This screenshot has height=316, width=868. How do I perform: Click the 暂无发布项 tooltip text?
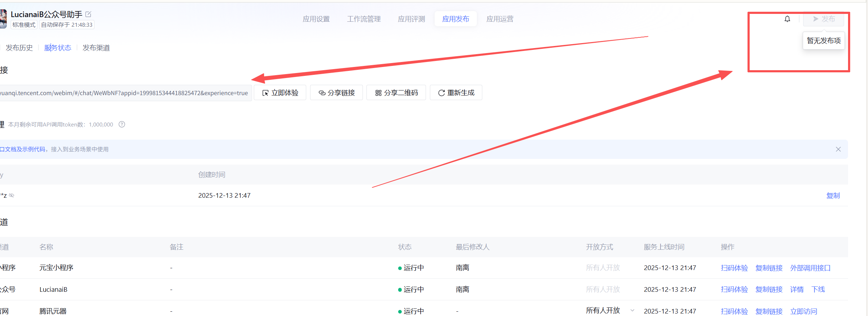pos(824,41)
